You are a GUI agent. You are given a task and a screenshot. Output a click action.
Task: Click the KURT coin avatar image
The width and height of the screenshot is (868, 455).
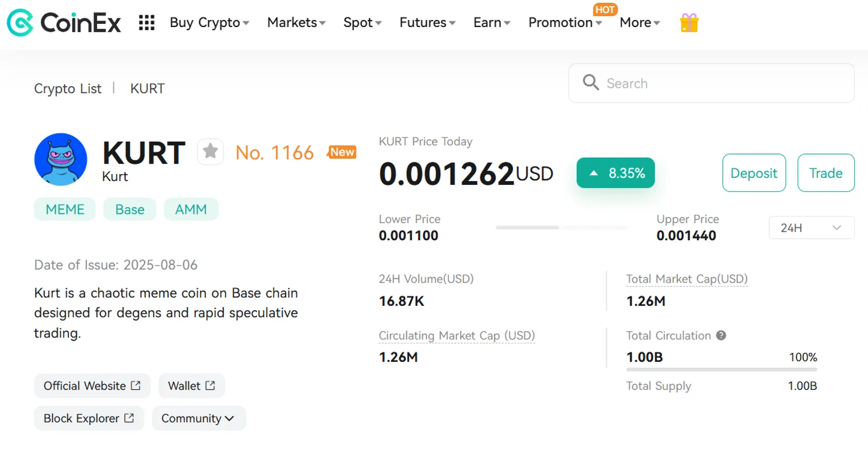(x=61, y=159)
